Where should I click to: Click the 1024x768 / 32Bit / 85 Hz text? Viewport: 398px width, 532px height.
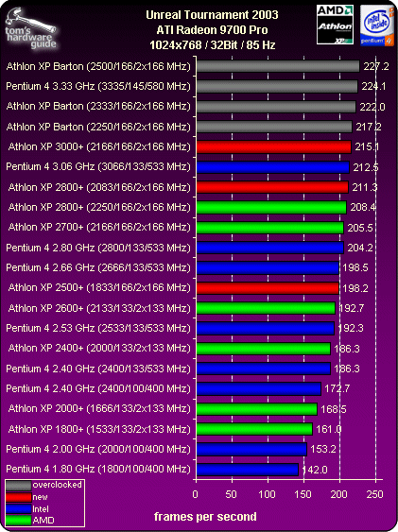tap(212, 45)
